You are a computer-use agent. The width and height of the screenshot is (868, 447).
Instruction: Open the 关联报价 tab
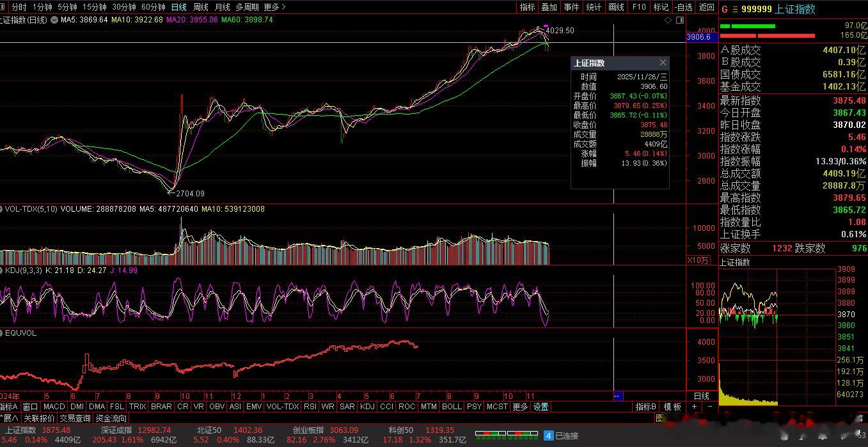[38, 418]
